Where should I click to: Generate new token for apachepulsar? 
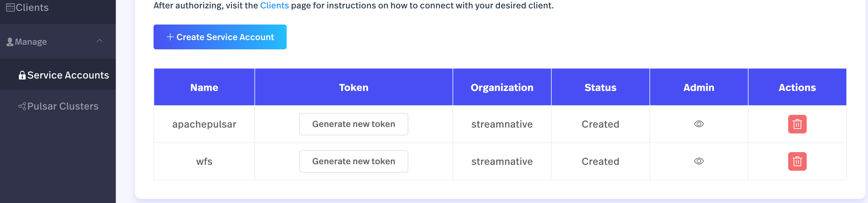[354, 124]
